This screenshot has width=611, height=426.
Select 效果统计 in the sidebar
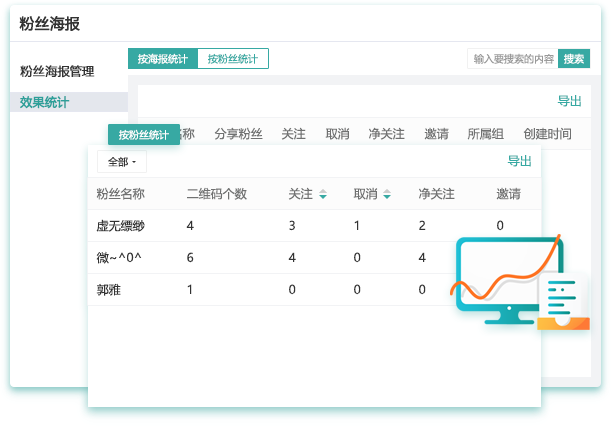(45, 102)
